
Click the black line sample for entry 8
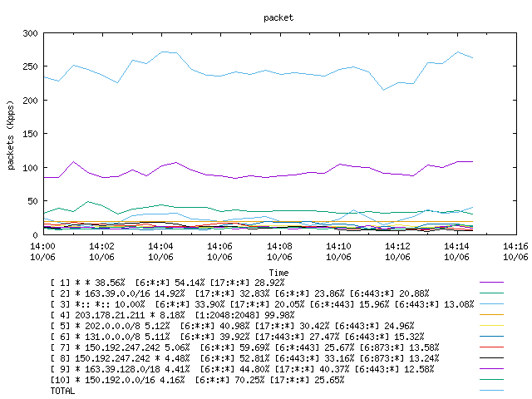[x=491, y=358]
